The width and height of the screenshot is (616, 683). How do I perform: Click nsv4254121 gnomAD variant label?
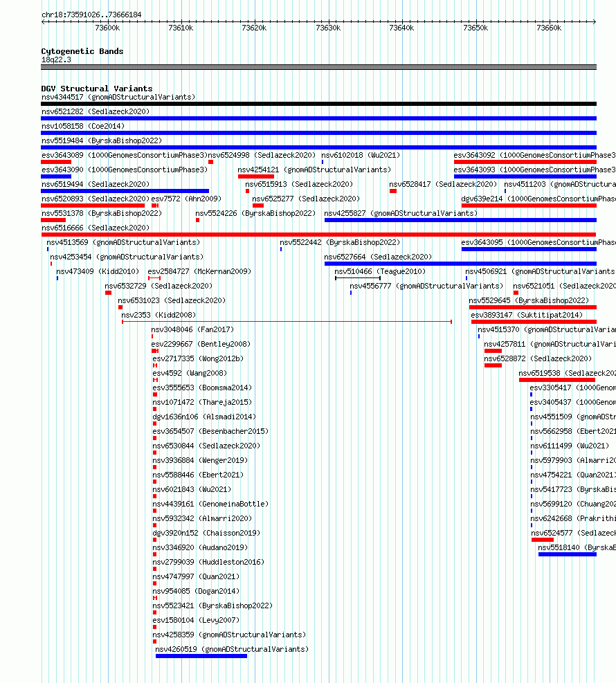coord(314,170)
